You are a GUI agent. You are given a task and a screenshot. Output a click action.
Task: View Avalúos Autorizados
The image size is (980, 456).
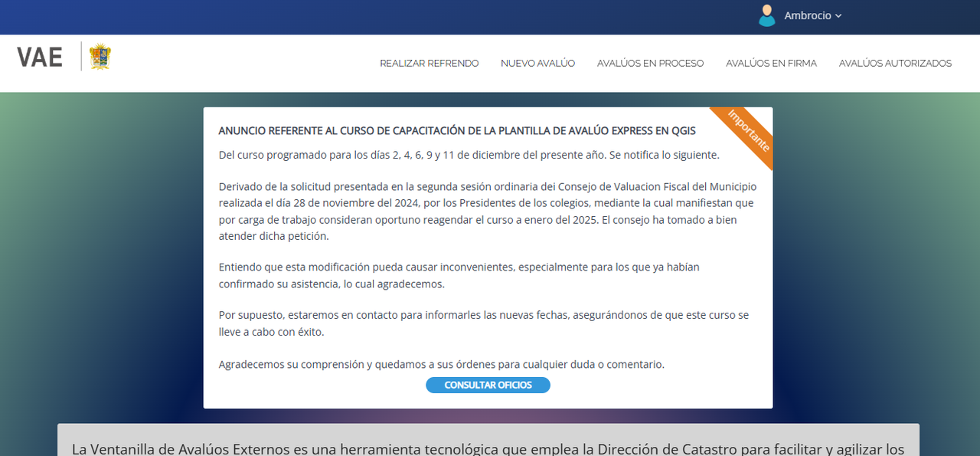895,64
